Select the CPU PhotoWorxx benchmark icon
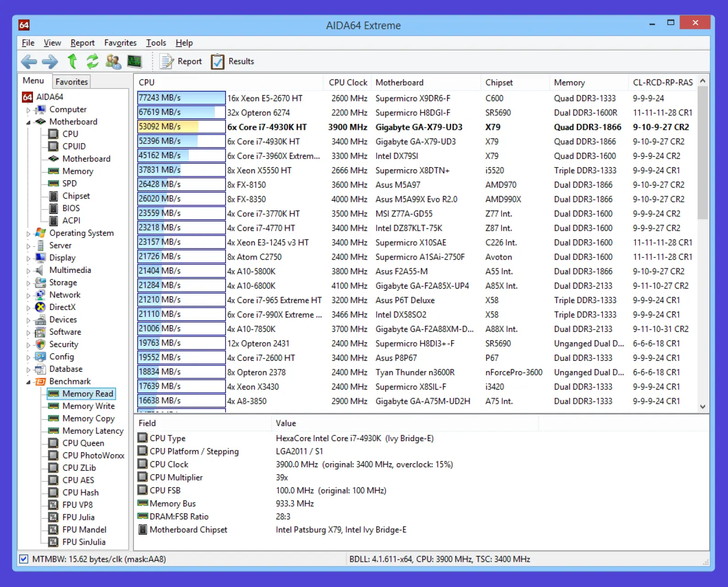Screen dimensions: 728x587 [54, 455]
